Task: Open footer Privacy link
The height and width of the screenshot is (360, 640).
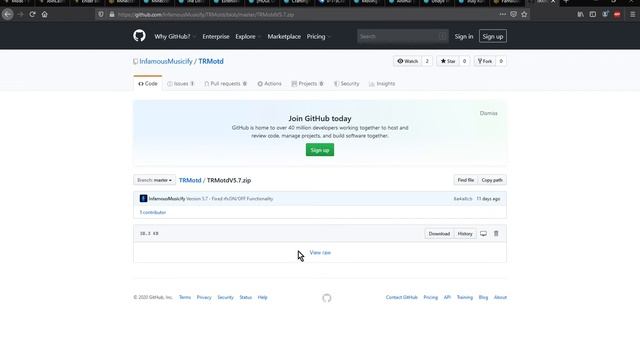Action: (x=204, y=297)
